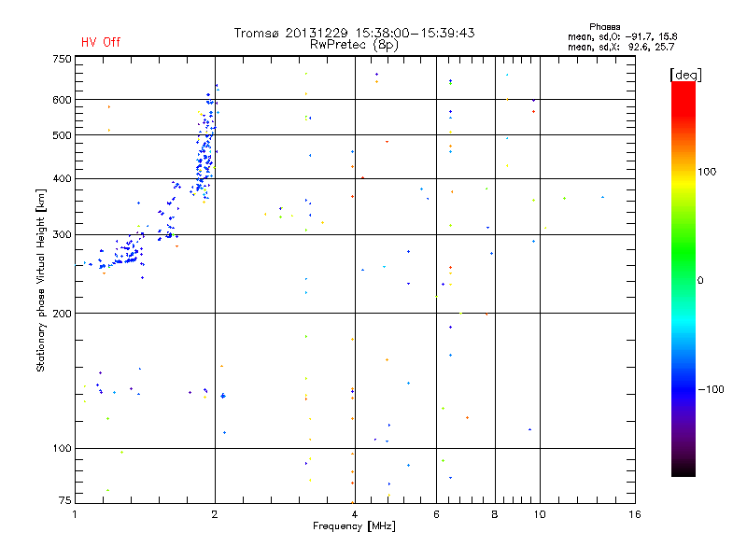This screenshot has width=747, height=560.
Task: Click the 'RwPretec (8p)' subtitle
Action: [x=354, y=45]
